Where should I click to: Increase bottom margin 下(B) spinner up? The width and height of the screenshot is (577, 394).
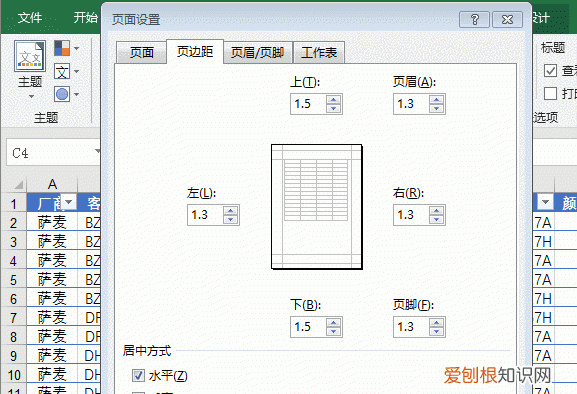333,322
